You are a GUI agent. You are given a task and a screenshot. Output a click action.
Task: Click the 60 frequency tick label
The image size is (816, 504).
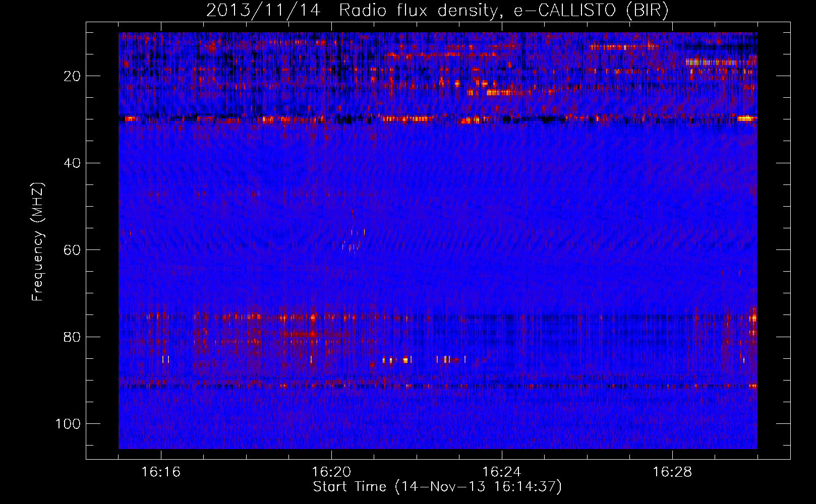tap(72, 250)
